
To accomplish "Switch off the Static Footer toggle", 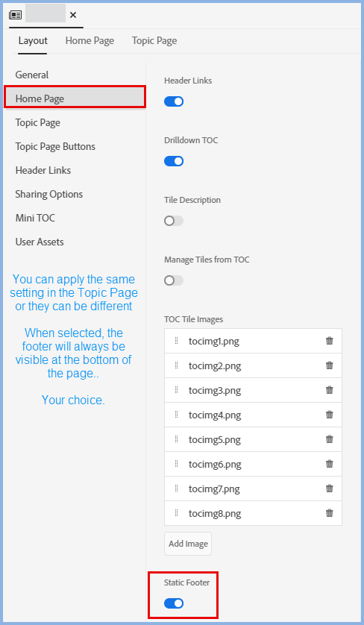I will point(174,603).
